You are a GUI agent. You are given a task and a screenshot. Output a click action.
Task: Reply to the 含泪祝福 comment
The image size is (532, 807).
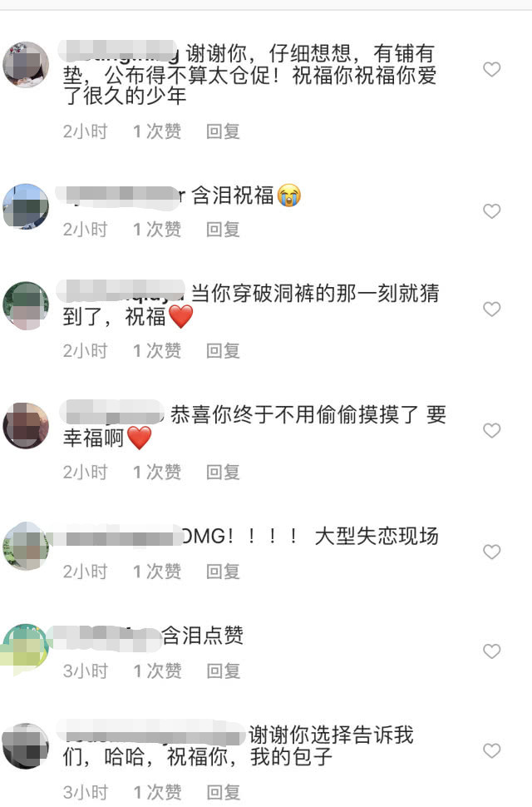pyautogui.click(x=223, y=229)
